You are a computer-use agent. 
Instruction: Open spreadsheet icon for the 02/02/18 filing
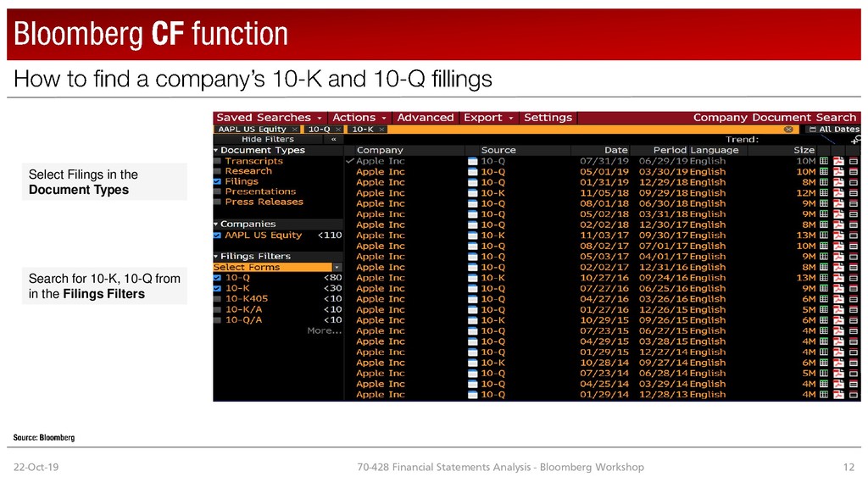824,225
